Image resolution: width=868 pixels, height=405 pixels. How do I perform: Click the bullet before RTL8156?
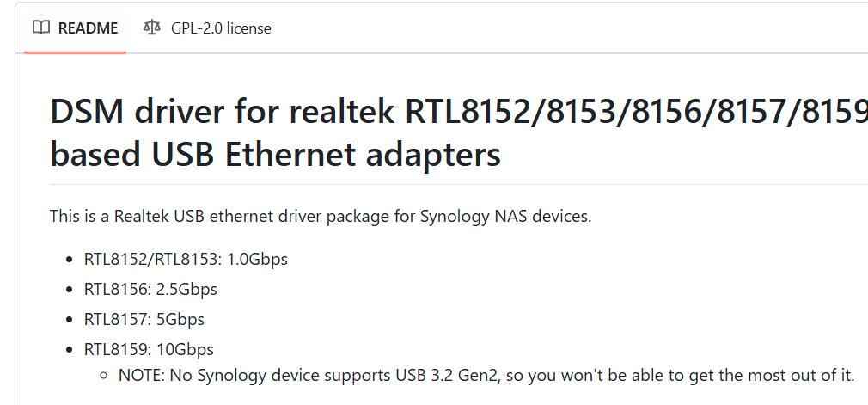(70, 290)
